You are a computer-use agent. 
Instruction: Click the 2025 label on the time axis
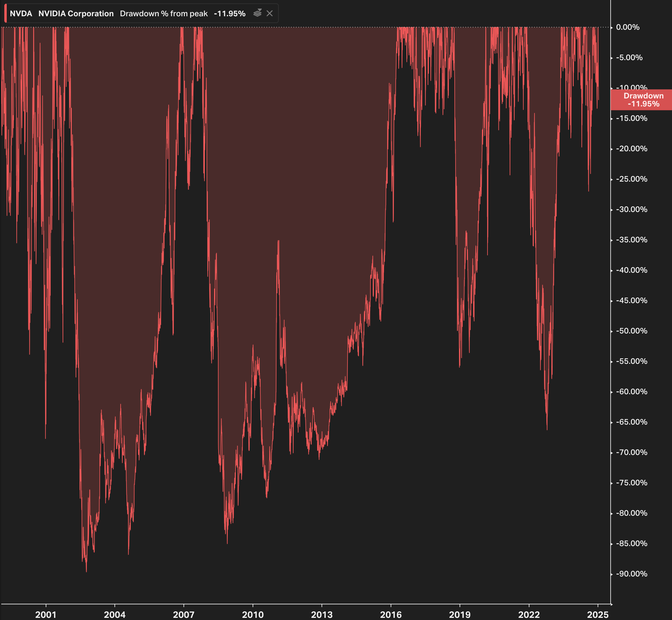coord(597,615)
